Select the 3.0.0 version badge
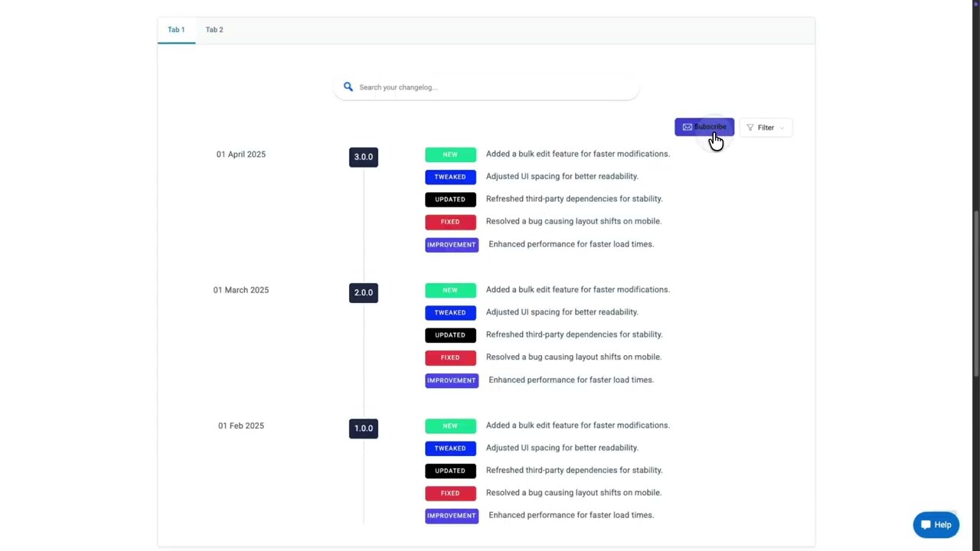This screenshot has height=551, width=980. click(x=364, y=157)
